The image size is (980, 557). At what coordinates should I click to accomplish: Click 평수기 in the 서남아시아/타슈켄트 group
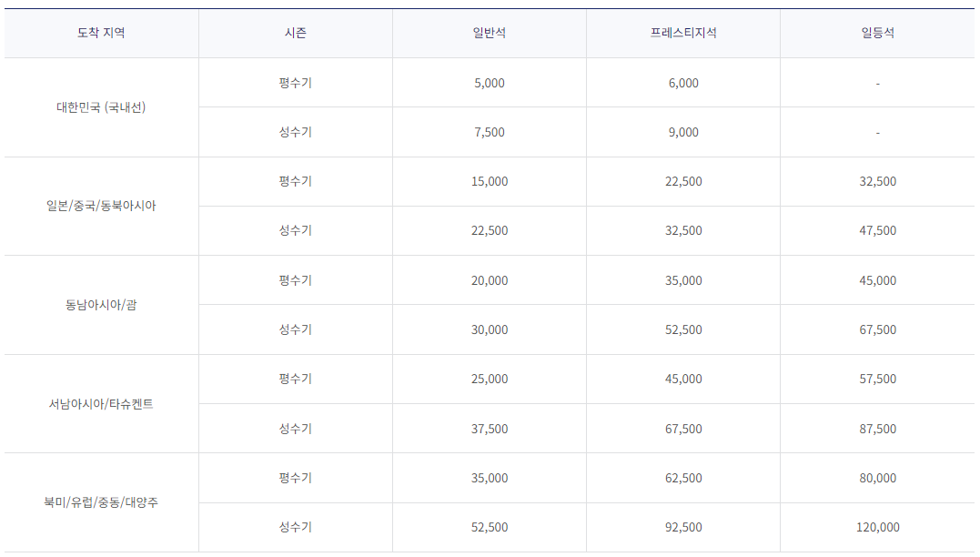(296, 379)
